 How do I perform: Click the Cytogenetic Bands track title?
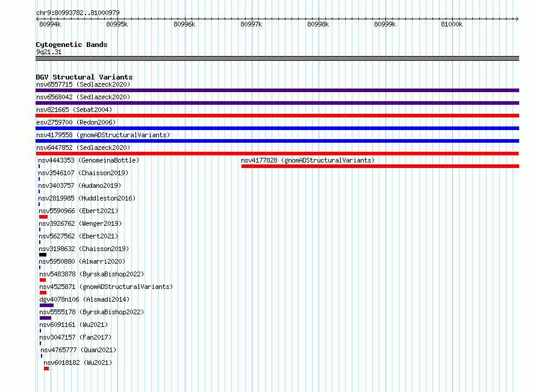[x=72, y=45]
